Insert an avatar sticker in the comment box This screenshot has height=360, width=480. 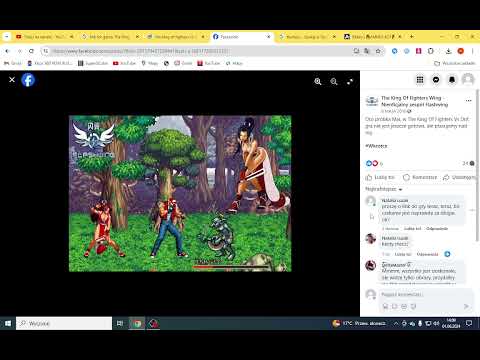tap(385, 306)
